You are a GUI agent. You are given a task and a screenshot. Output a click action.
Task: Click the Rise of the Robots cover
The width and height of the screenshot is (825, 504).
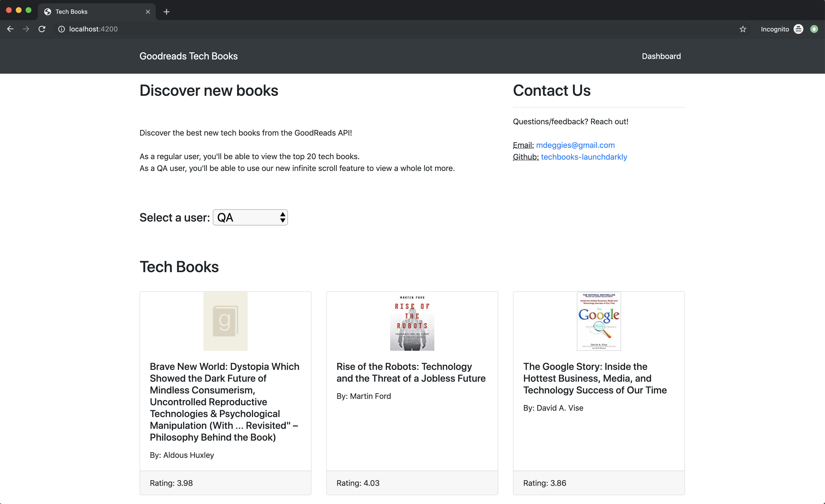pyautogui.click(x=412, y=321)
